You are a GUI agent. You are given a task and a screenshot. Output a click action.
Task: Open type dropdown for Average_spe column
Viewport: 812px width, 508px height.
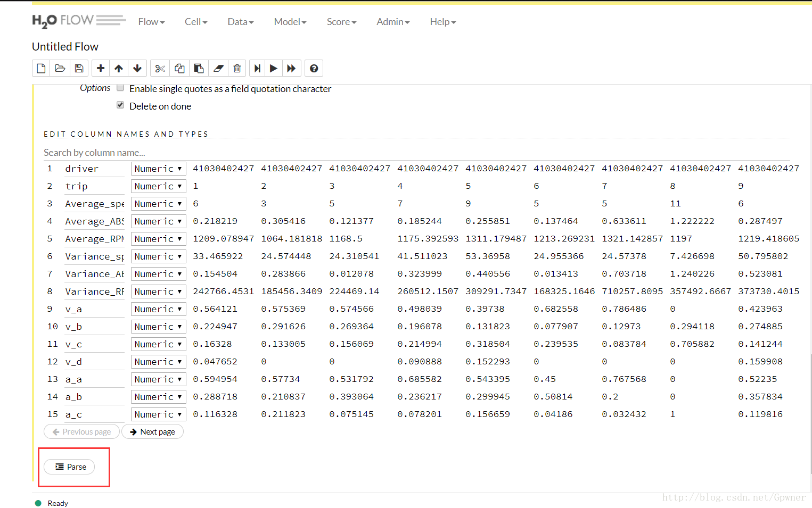pos(159,204)
